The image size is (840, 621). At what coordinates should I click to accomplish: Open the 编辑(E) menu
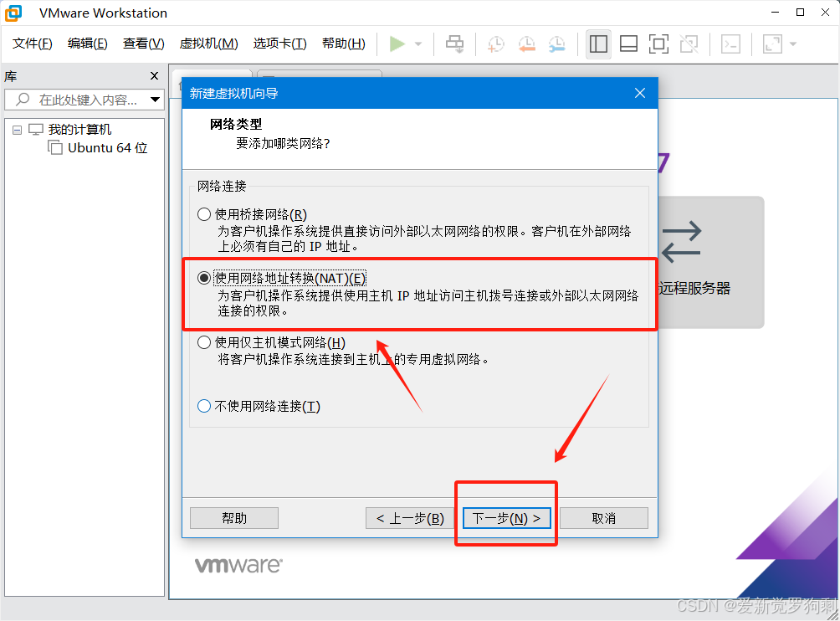pyautogui.click(x=87, y=44)
